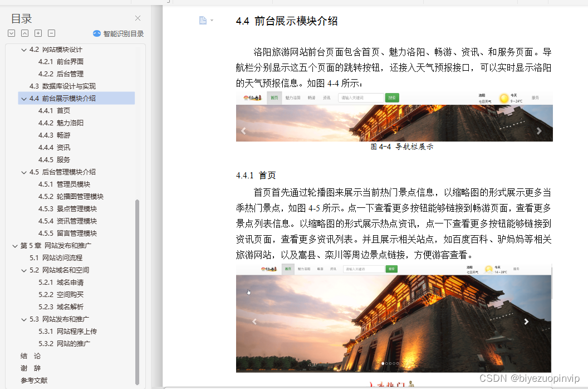The height and width of the screenshot is (389, 588).
Task: Go to 4.4.2 魅力洛阳
Action: click(x=61, y=123)
